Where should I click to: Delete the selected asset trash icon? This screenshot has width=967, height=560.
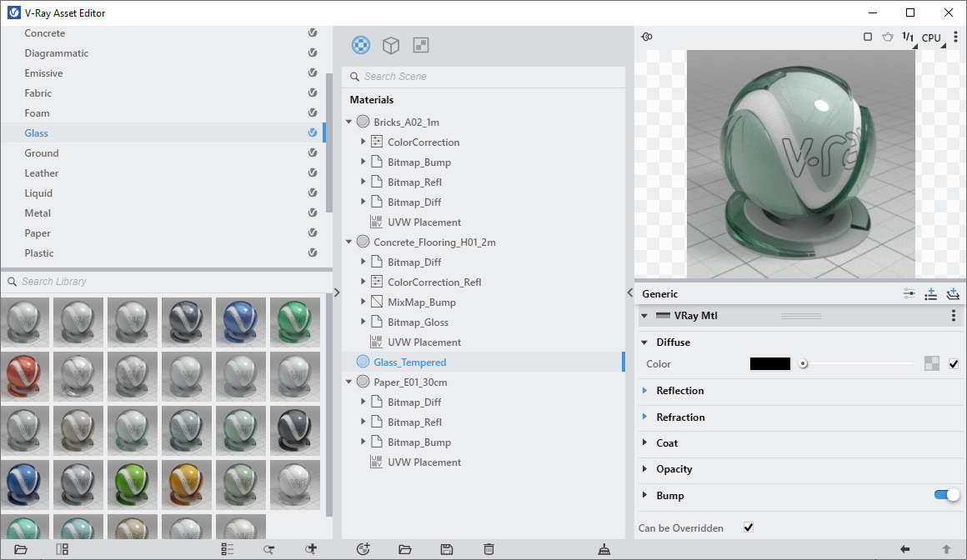489,549
